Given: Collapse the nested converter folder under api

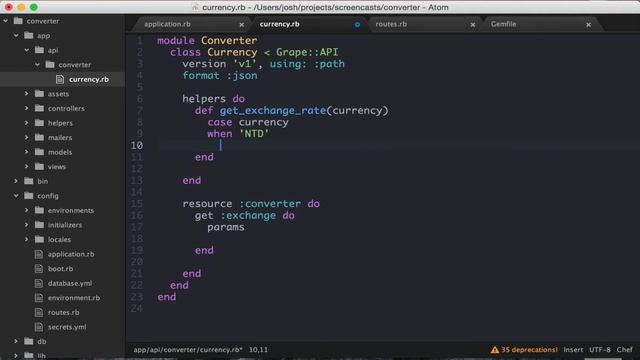Looking at the screenshot, I should tap(38, 64).
